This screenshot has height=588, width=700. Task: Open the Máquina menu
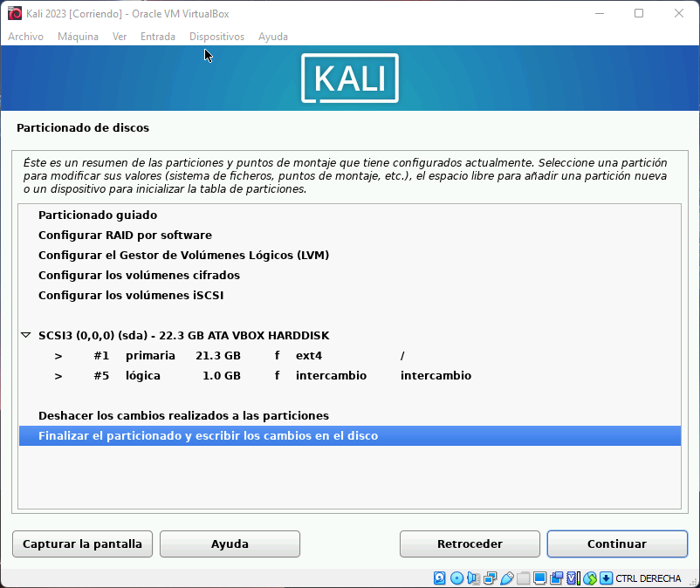click(x=79, y=37)
